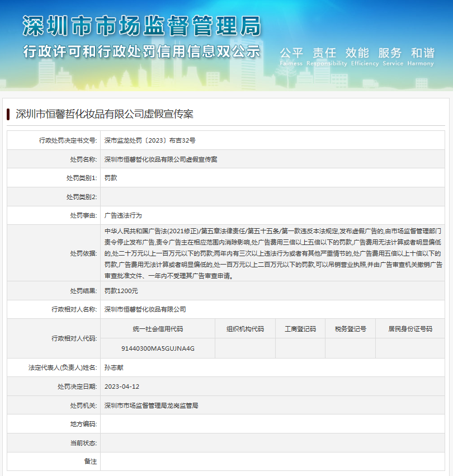Click the 公平 slogan in the banner

point(291,53)
